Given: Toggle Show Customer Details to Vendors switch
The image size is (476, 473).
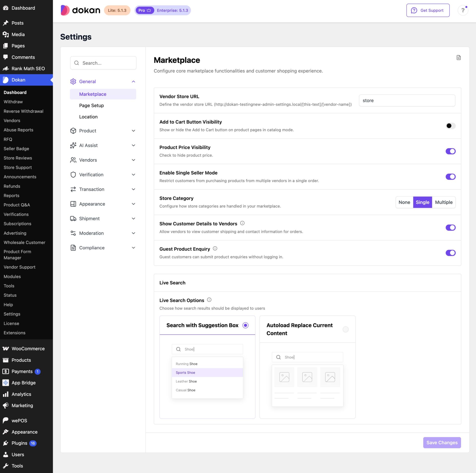Looking at the screenshot, I should pos(450,227).
